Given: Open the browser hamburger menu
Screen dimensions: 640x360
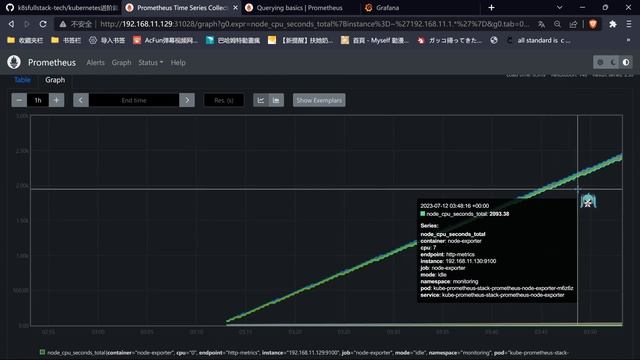Looking at the screenshot, I should click(629, 24).
